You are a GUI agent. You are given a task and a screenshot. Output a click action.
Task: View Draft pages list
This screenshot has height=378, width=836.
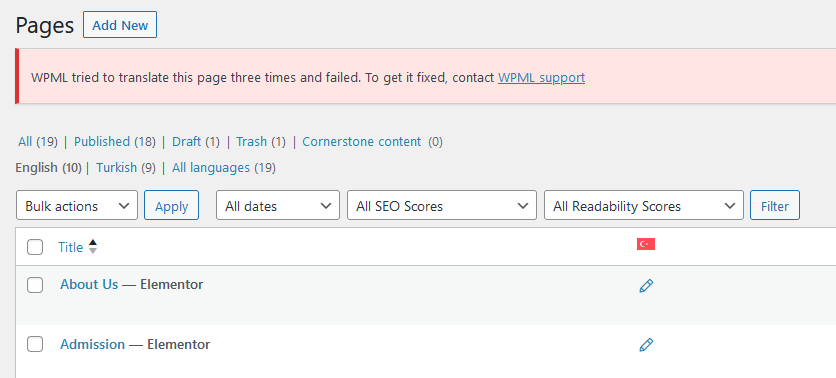(187, 142)
